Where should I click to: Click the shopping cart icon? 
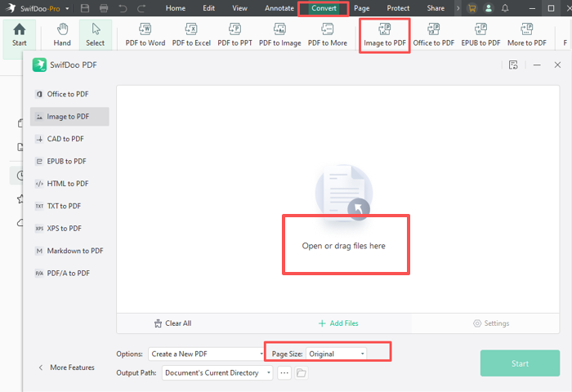point(471,8)
